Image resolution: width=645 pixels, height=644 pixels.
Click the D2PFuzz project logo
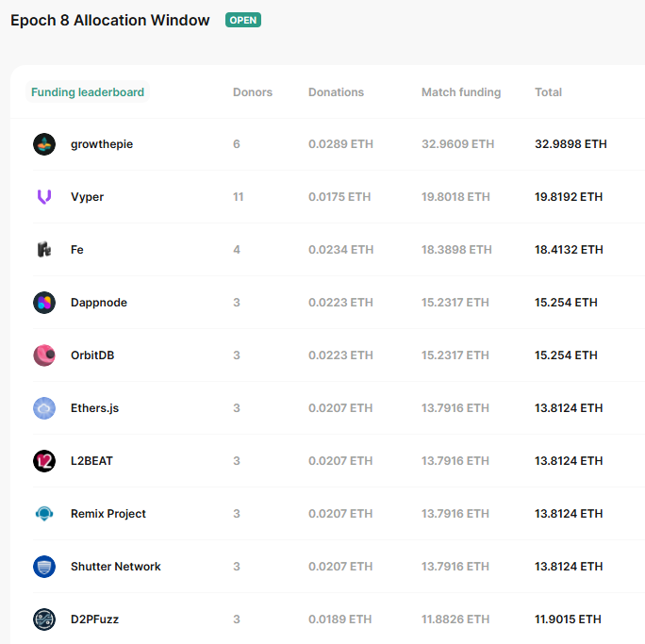coord(44,619)
